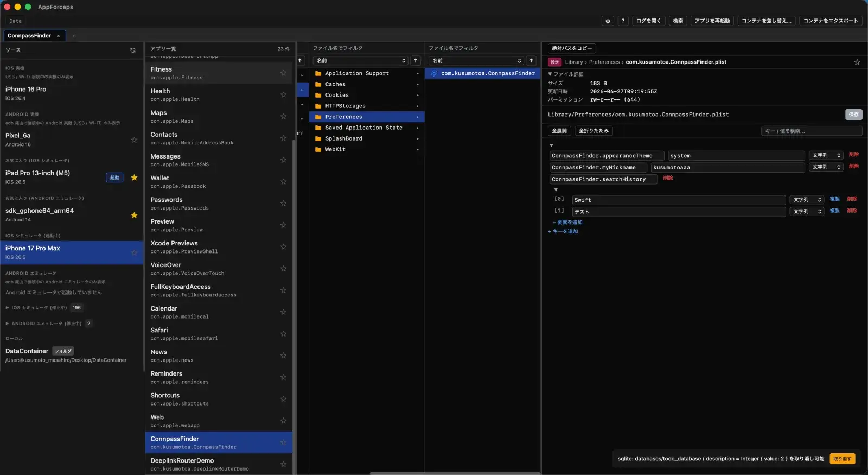This screenshot has width=868, height=475.
Task: Open sort dropdown in file column
Action: (476, 60)
